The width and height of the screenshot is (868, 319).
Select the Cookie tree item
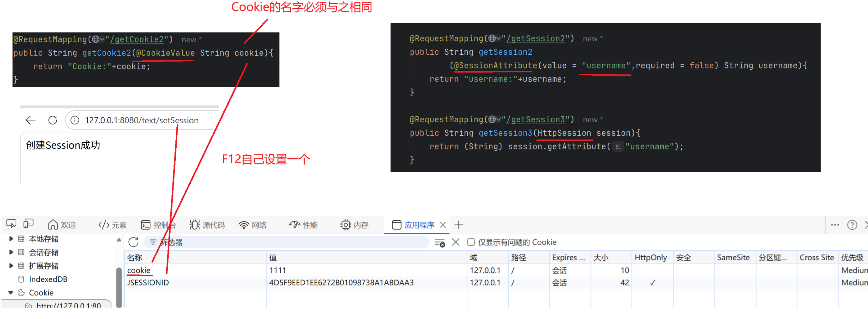[41, 293]
